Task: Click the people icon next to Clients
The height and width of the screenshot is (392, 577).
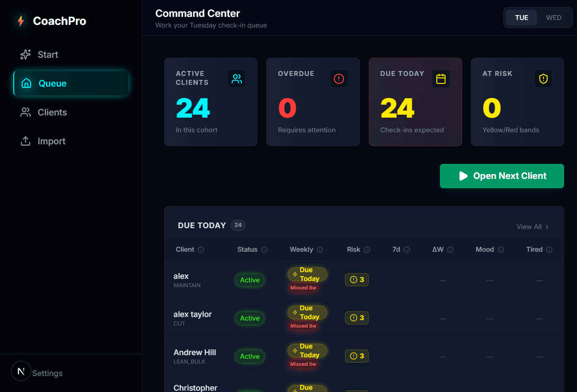Action: [26, 112]
